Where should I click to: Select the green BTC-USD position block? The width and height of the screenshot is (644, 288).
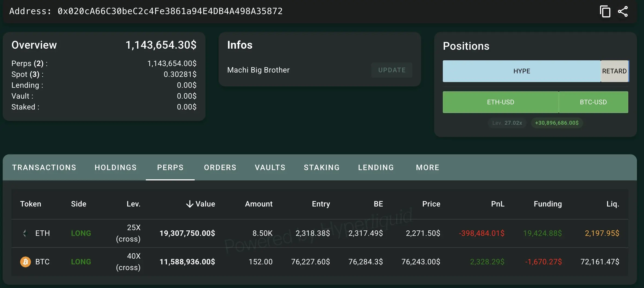(x=593, y=102)
